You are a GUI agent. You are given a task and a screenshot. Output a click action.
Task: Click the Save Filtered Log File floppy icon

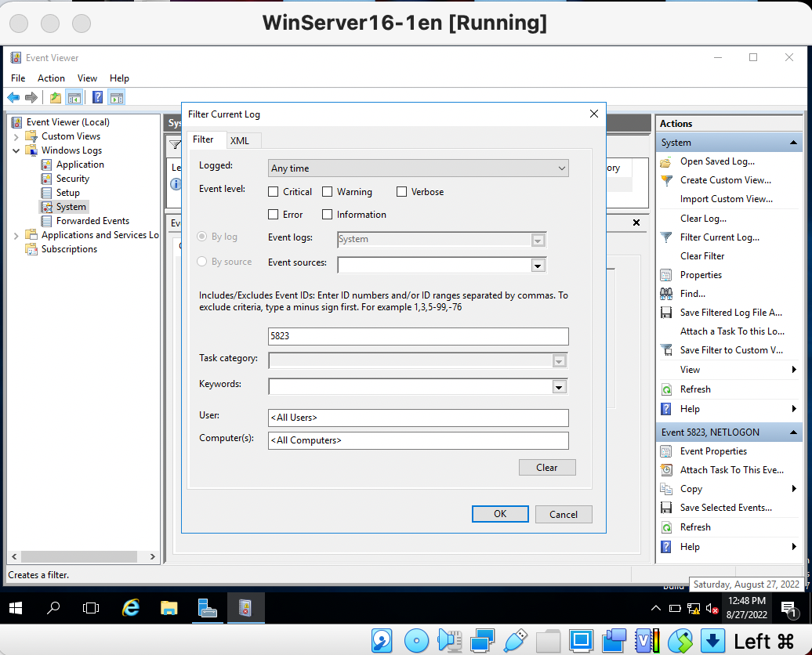[666, 313]
